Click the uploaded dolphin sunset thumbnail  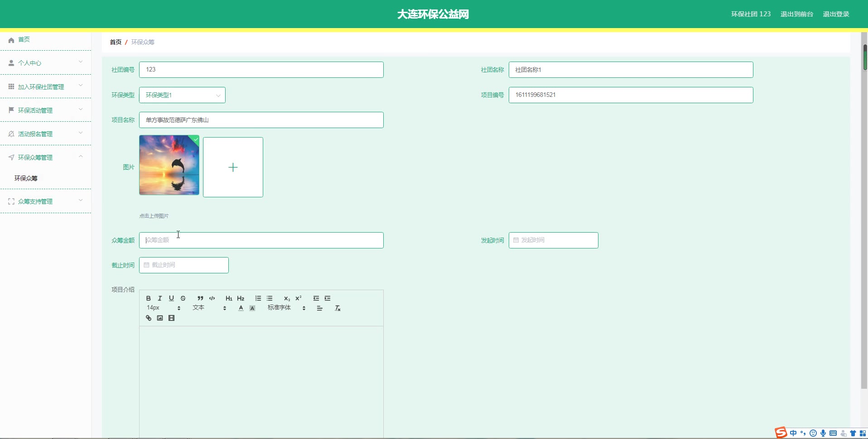tap(169, 165)
